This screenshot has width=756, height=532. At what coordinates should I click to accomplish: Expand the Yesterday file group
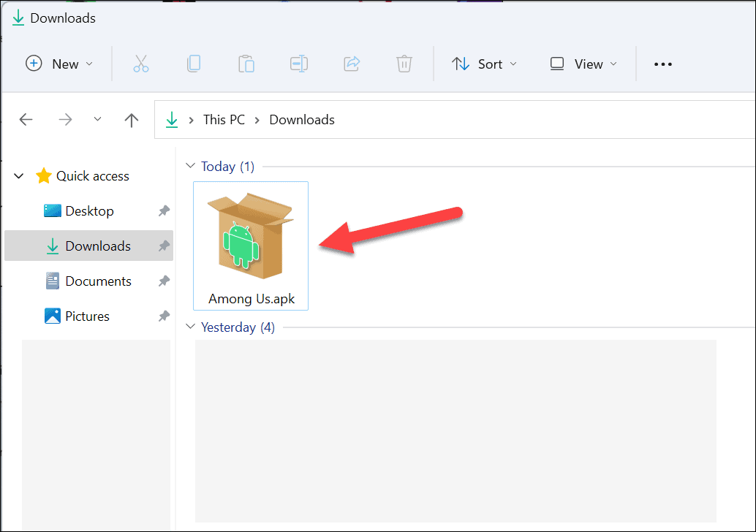[x=191, y=327]
